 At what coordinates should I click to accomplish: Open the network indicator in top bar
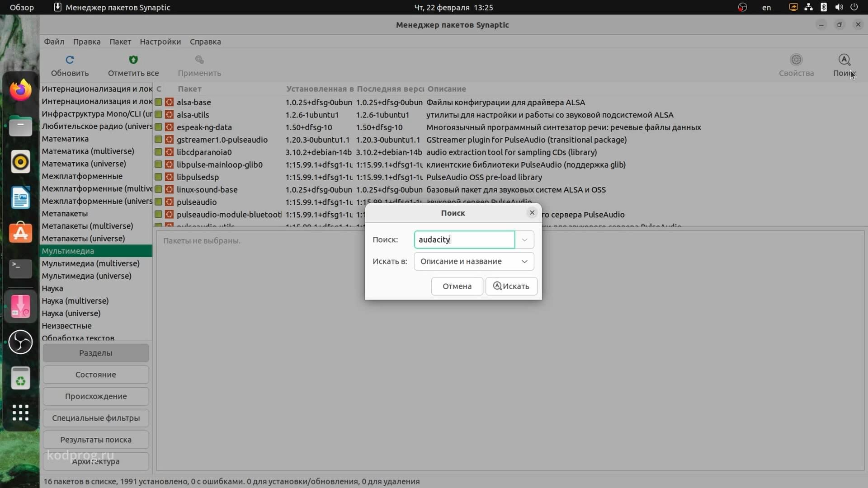[808, 7]
